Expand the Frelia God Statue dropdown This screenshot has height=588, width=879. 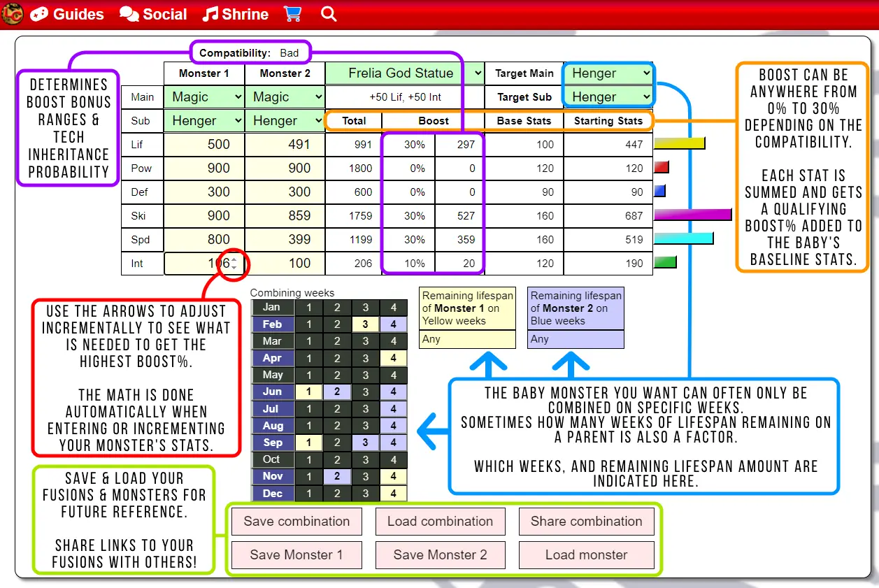click(405, 73)
